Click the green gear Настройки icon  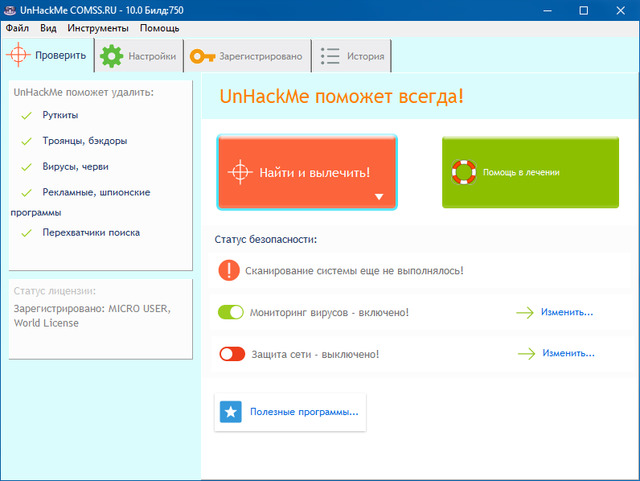click(112, 56)
